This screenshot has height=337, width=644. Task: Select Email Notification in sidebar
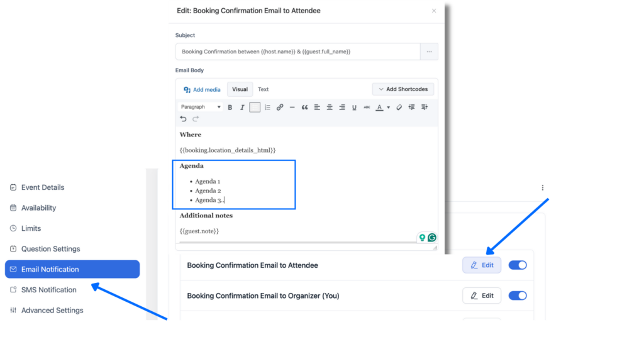pos(72,269)
